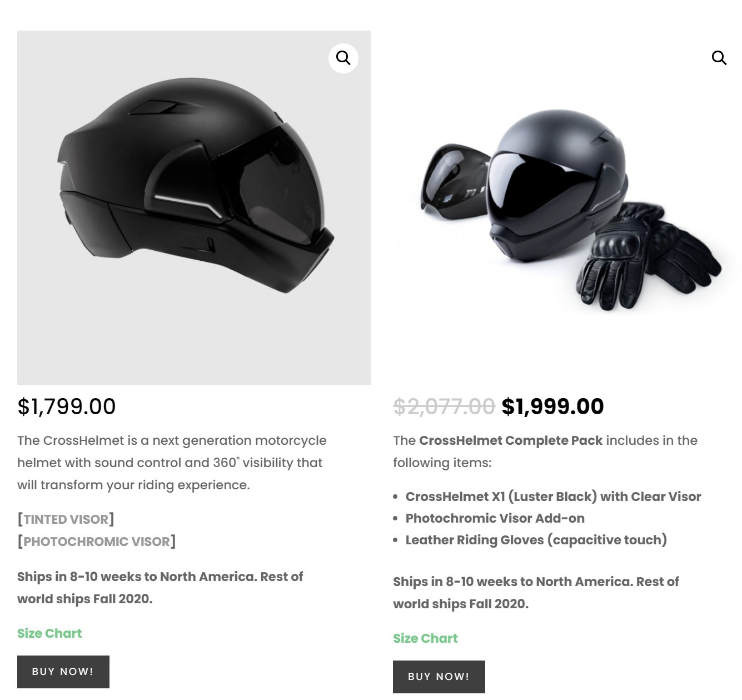
Task: Follow the PHOTOCHROMIC VISOR link
Action: click(96, 542)
